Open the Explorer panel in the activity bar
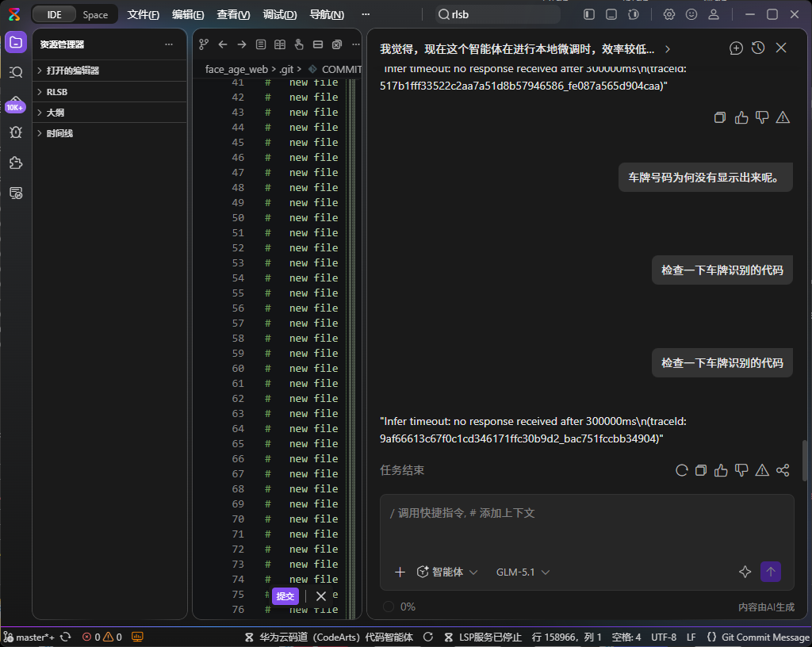 pos(16,43)
